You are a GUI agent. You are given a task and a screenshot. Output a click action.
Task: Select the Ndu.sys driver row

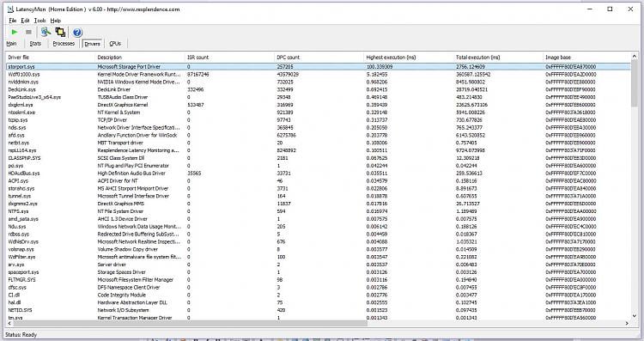319,227
